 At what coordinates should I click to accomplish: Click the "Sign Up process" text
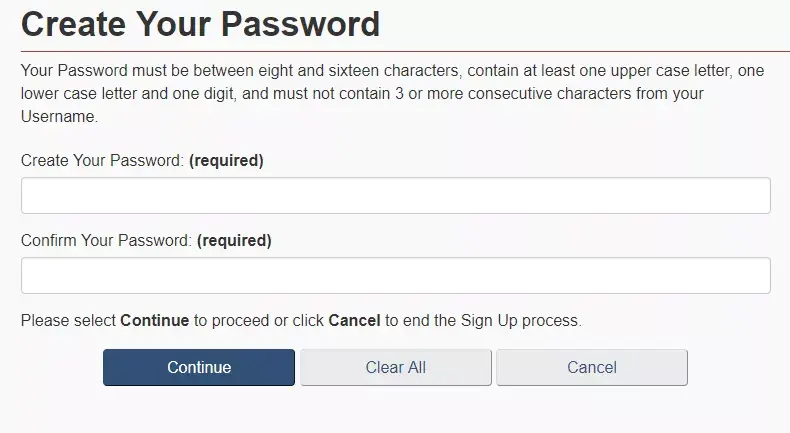click(520, 321)
